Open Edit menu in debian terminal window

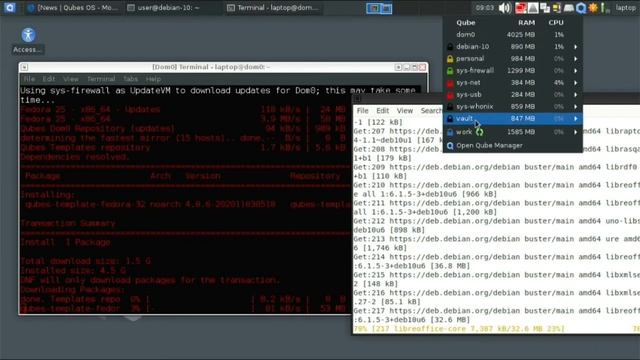(382, 111)
